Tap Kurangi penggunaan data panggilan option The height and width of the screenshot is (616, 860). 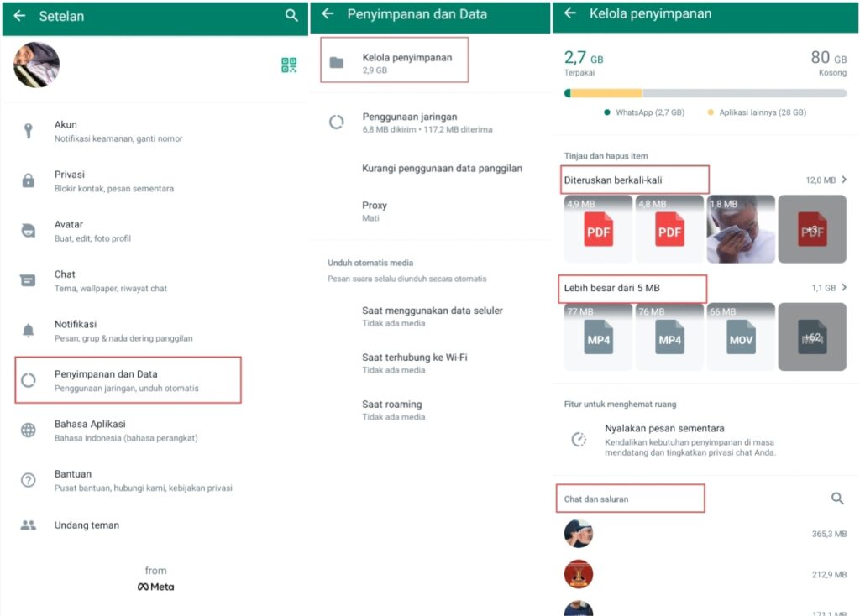[x=442, y=168]
